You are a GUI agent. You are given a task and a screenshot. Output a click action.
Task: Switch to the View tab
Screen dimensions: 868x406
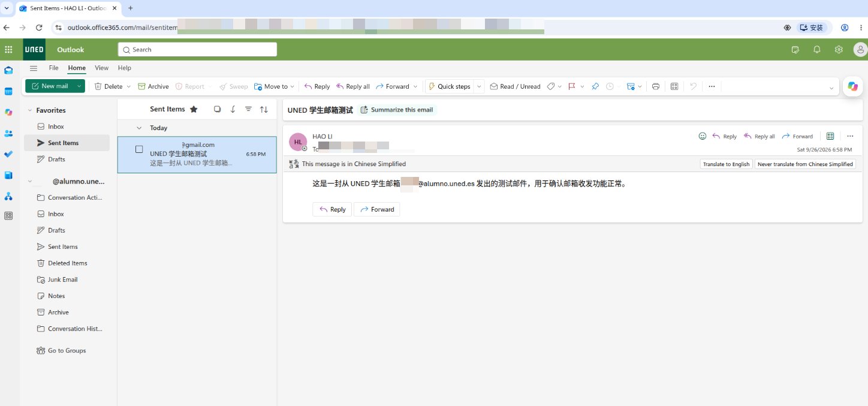[x=102, y=68]
